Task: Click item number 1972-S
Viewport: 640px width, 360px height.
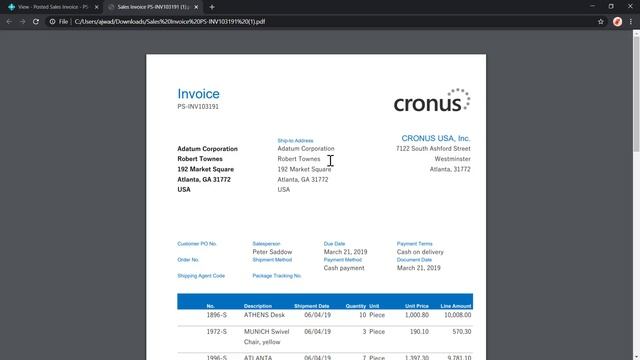Action: 217,332
